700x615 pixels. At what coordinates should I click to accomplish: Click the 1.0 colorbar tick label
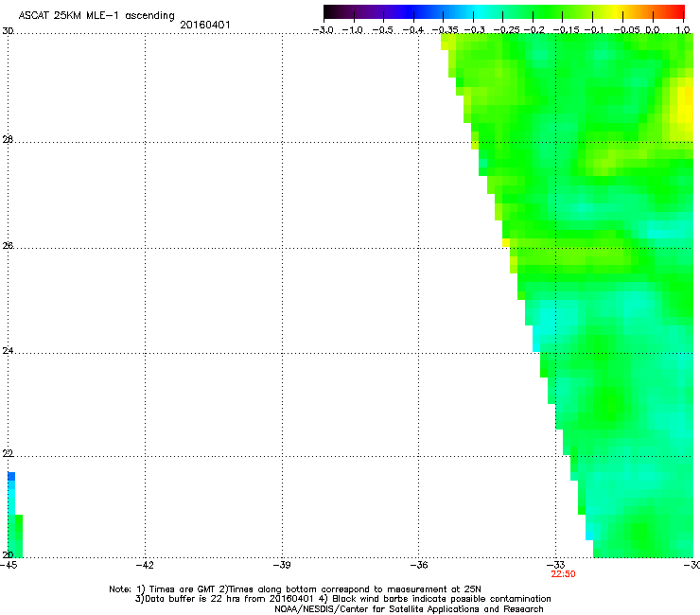[683, 30]
